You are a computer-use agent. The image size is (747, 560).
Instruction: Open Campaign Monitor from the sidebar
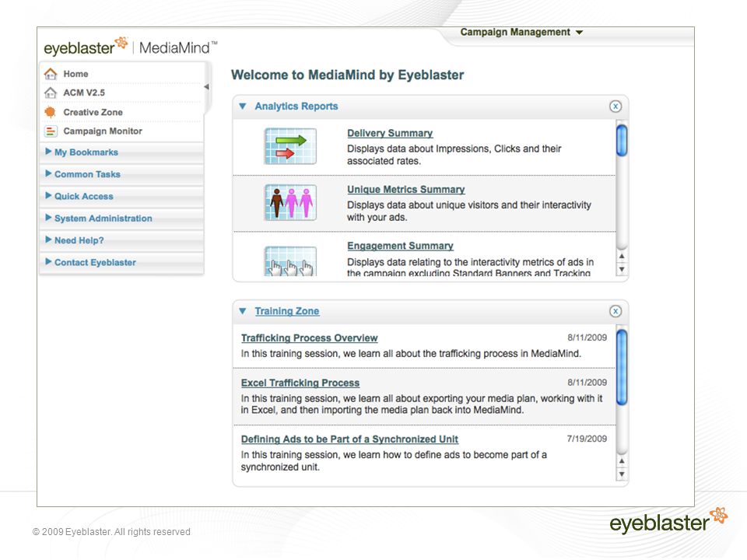pos(103,131)
